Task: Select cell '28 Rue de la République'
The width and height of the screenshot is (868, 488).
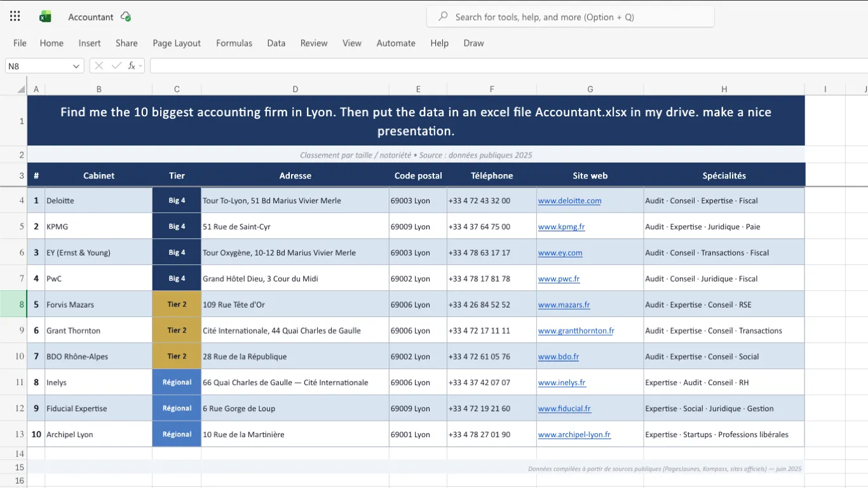Action: pos(295,357)
